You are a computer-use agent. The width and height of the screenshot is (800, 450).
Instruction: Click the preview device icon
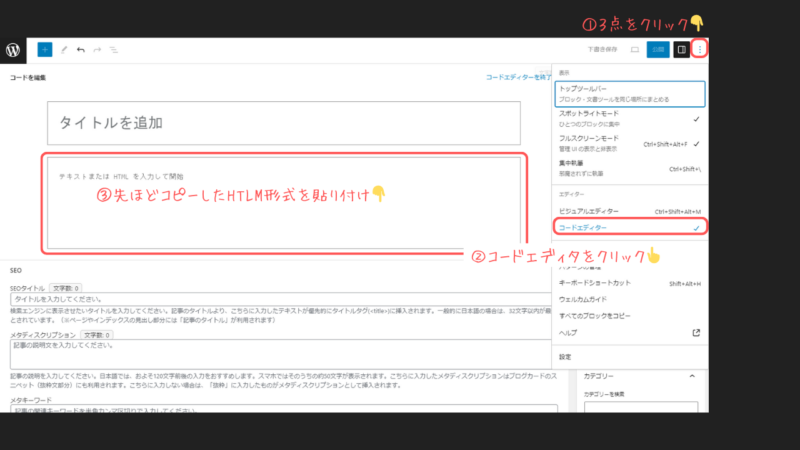[x=635, y=49]
